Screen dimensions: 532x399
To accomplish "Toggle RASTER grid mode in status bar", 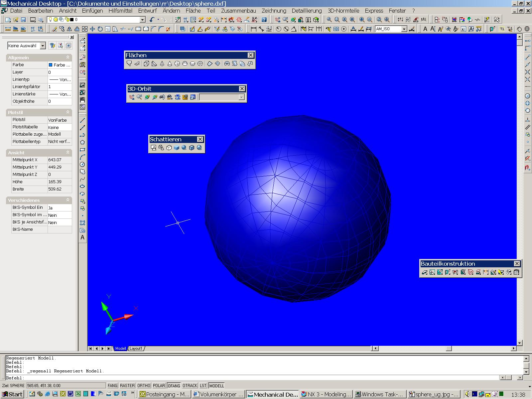I will 127,386.
